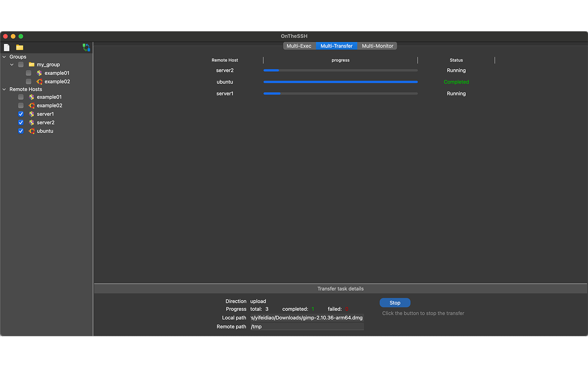The image size is (588, 368).
Task: Enable the my_group checkbox
Action: click(x=21, y=64)
